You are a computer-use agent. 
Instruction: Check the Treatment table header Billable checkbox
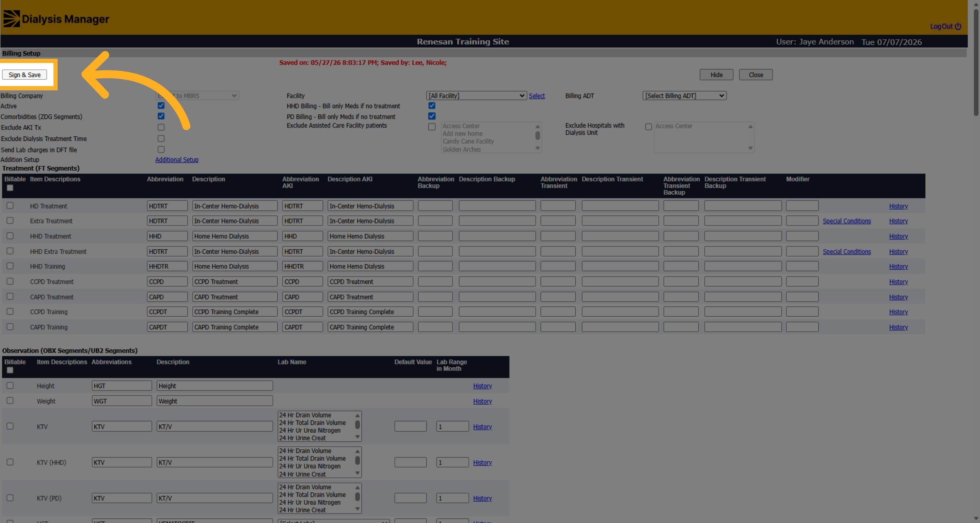(10, 188)
